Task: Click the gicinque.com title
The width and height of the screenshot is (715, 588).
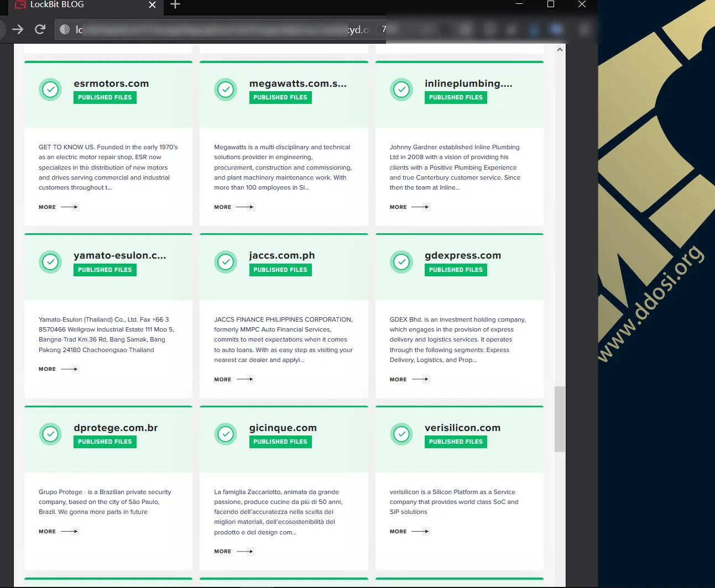Action: pos(283,428)
